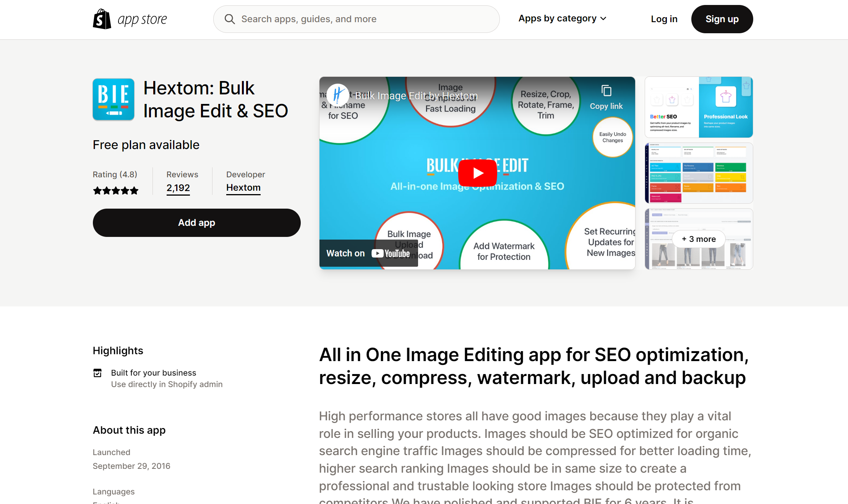Visit the Hextom developer link
This screenshot has width=848, height=504.
pyautogui.click(x=243, y=188)
